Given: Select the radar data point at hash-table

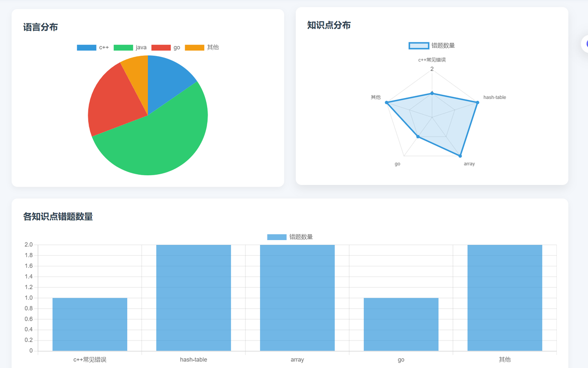Looking at the screenshot, I should [x=477, y=103].
